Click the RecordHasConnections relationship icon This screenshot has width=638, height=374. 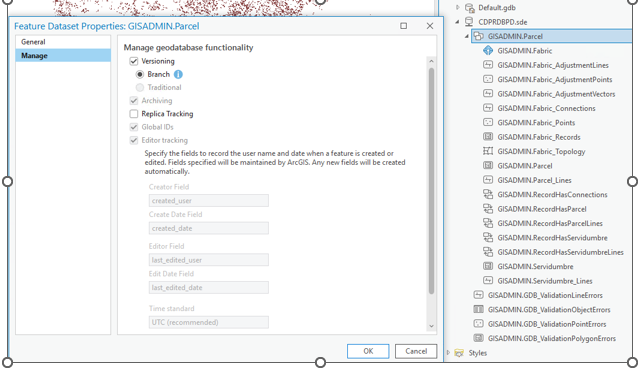[488, 194]
